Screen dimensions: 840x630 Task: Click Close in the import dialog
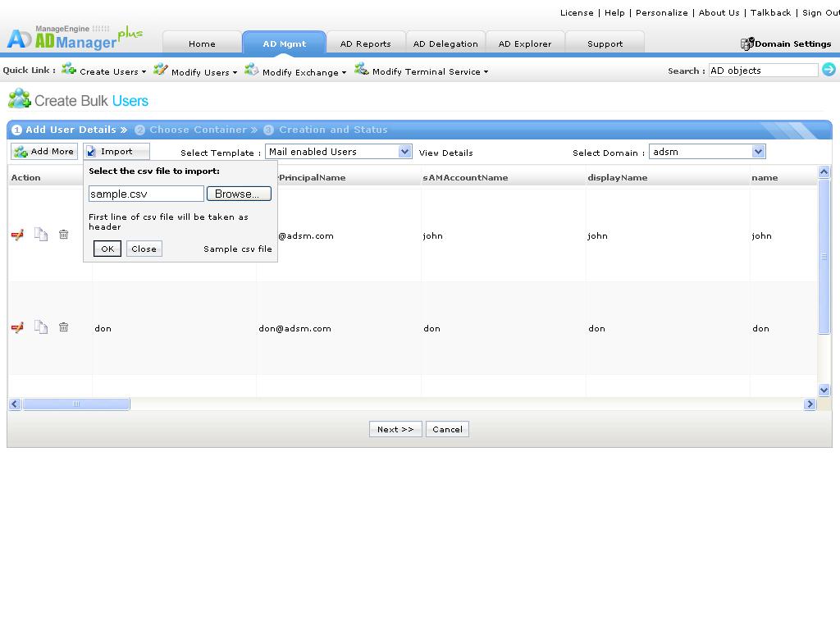144,249
